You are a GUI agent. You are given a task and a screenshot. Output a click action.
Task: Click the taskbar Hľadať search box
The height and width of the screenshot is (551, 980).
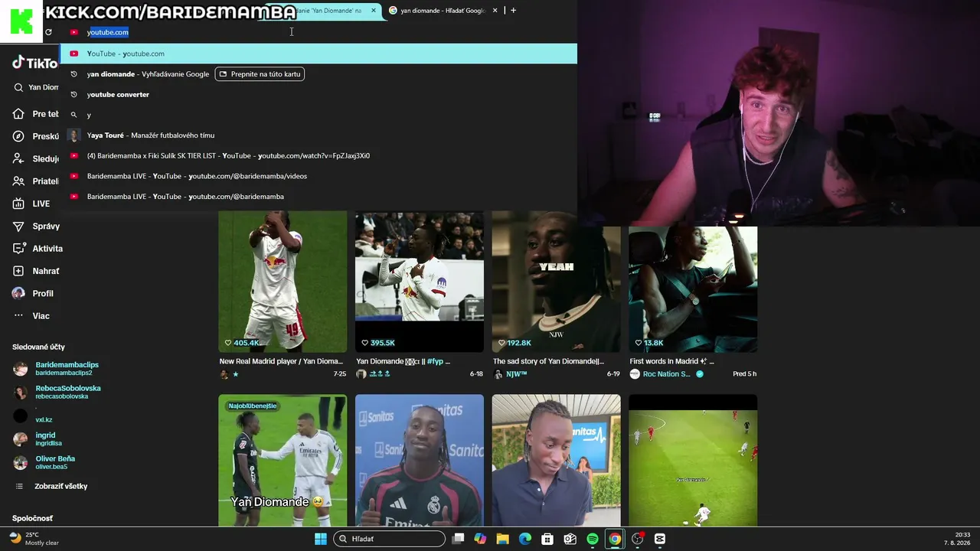point(390,539)
